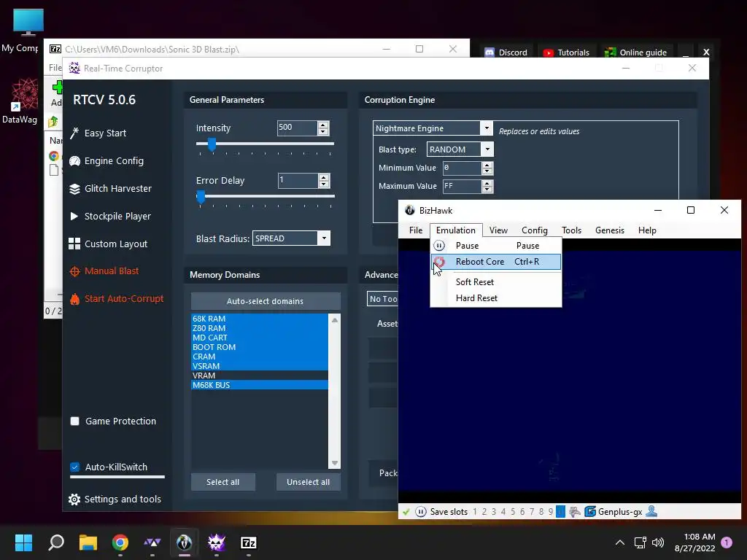The image size is (747, 560).
Task: Enable the Game Protection checkbox
Action: pos(75,421)
